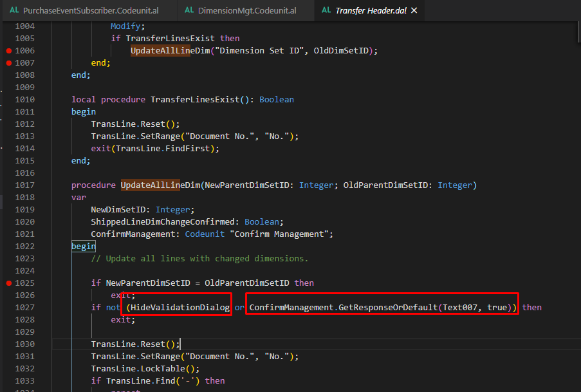The height and width of the screenshot is (392, 581).
Task: Select the UpdateAllLineDim procedure name on line 1017
Action: 149,185
